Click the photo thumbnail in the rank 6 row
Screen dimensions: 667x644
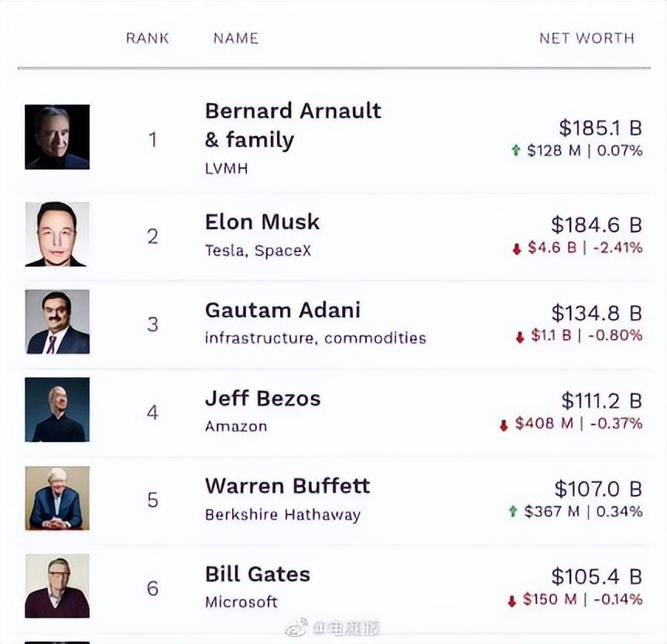[x=57, y=586]
